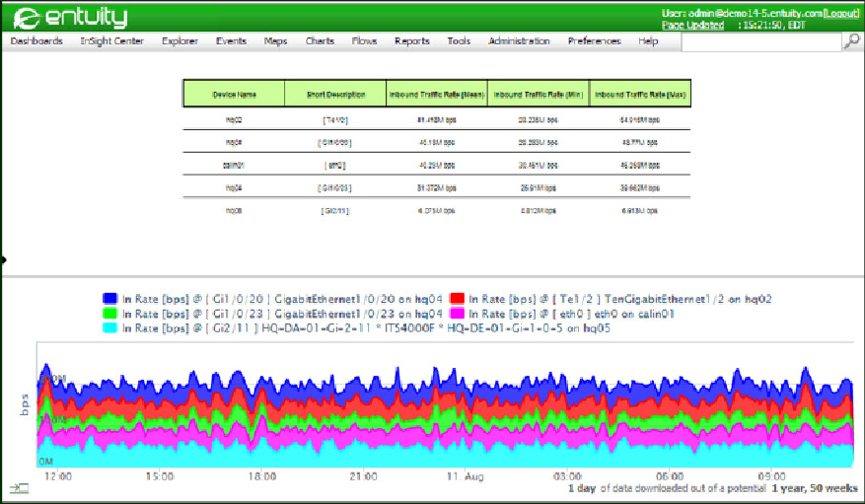This screenshot has width=865, height=504.
Task: Click the 12:00 time axis label
Action: (x=58, y=475)
